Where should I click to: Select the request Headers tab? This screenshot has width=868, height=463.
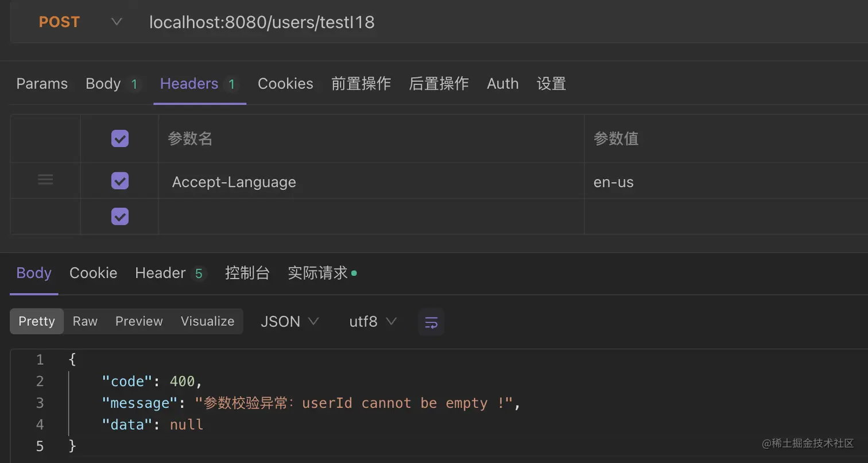point(200,84)
